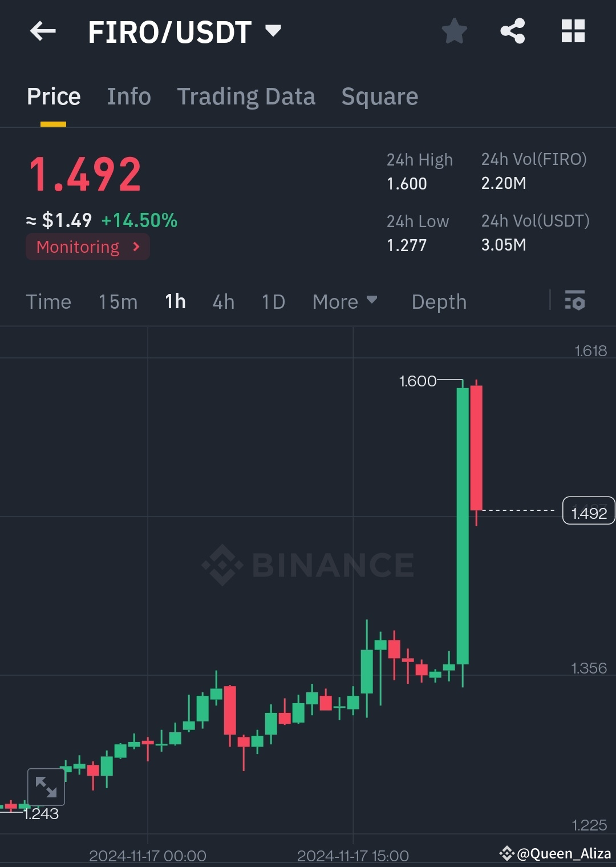Open the Square tab
The height and width of the screenshot is (867, 616).
coord(379,96)
